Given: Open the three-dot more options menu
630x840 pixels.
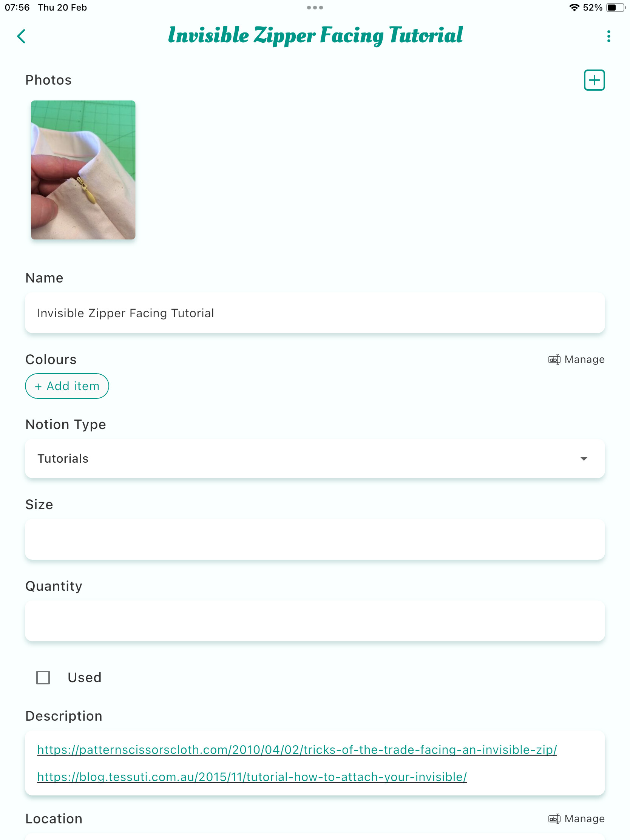Looking at the screenshot, I should (x=608, y=37).
